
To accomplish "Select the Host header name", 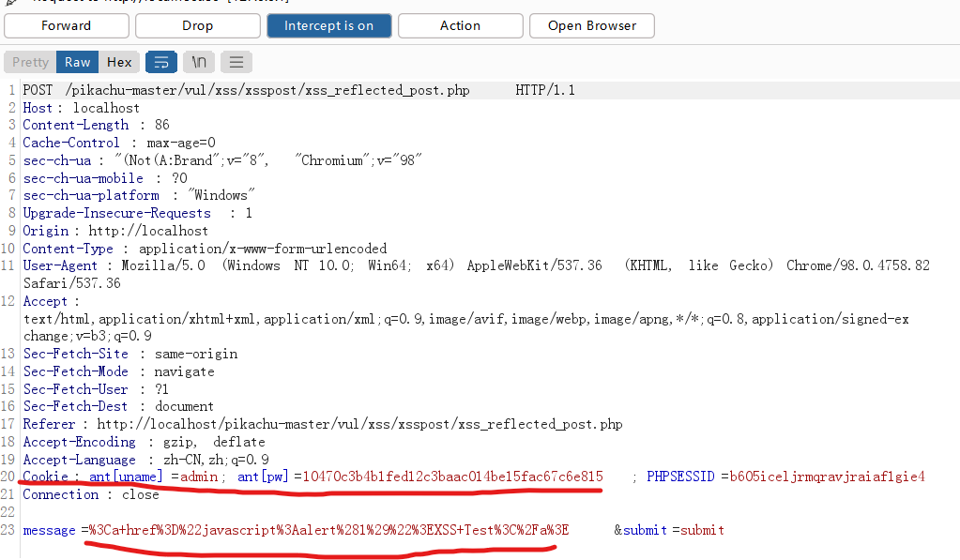I will pyautogui.click(x=38, y=108).
